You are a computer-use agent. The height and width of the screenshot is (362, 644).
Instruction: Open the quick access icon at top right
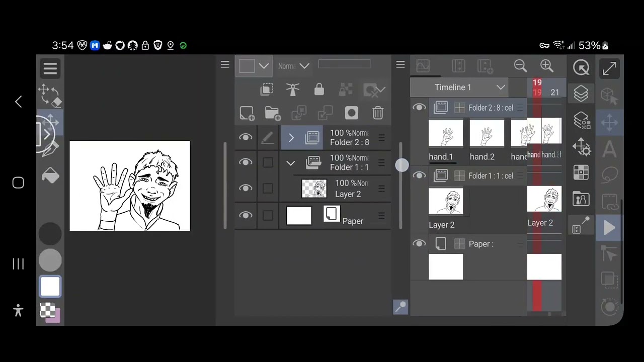pos(581,67)
